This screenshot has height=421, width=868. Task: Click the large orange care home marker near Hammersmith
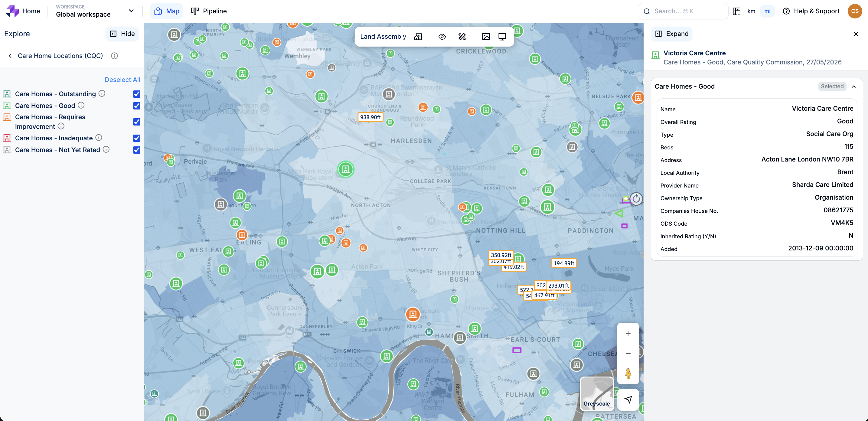pos(413,314)
